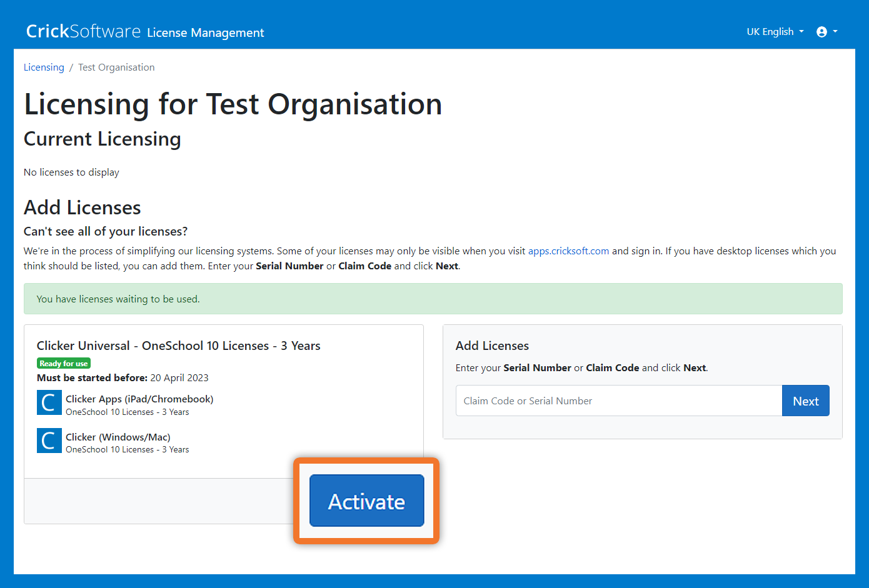Click the License Management header text
This screenshot has width=869, height=588.
click(205, 32)
